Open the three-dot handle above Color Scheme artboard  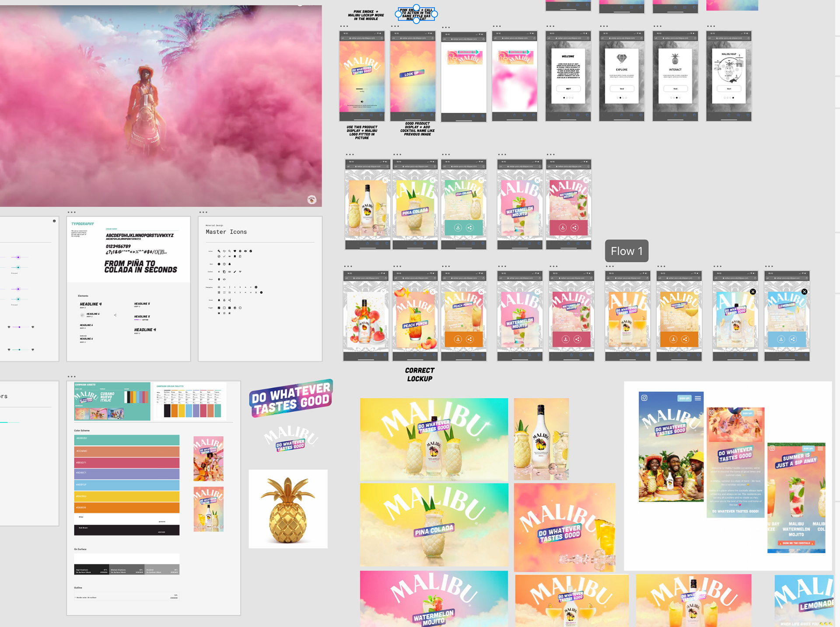[x=71, y=376]
